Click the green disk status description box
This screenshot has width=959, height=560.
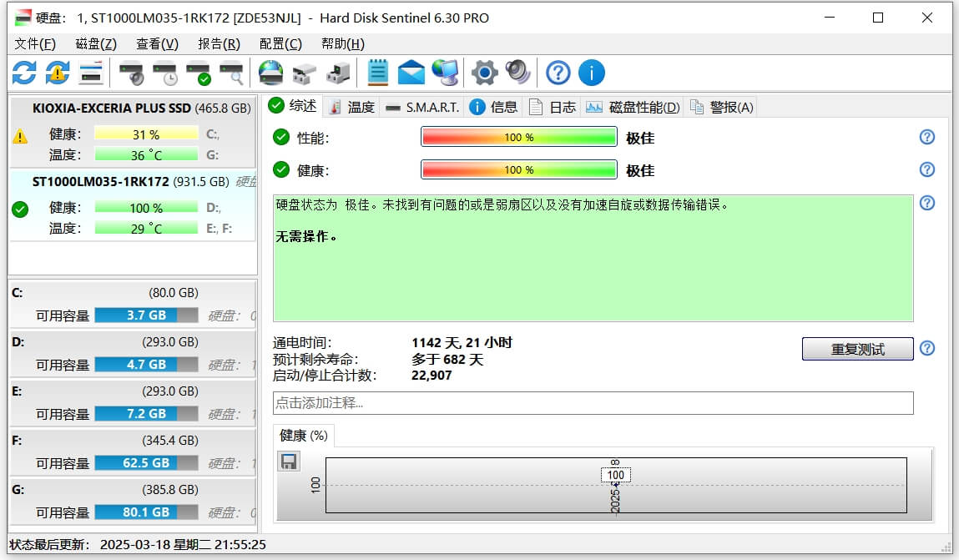pyautogui.click(x=593, y=258)
